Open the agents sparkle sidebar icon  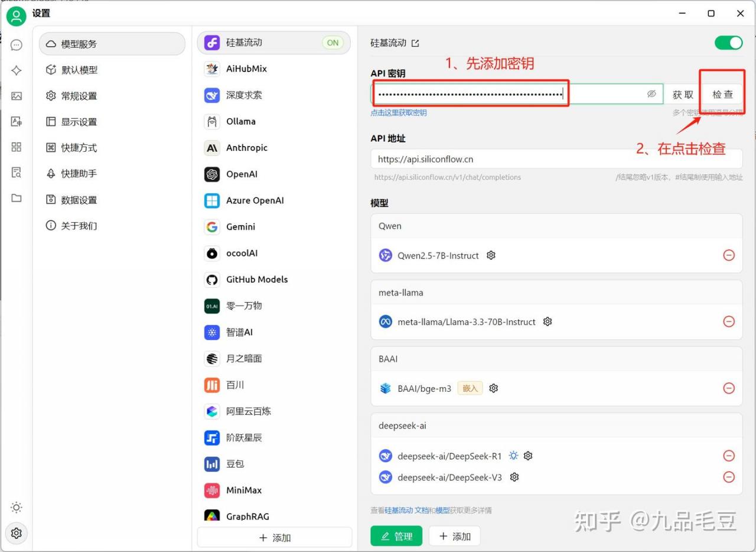tap(17, 70)
